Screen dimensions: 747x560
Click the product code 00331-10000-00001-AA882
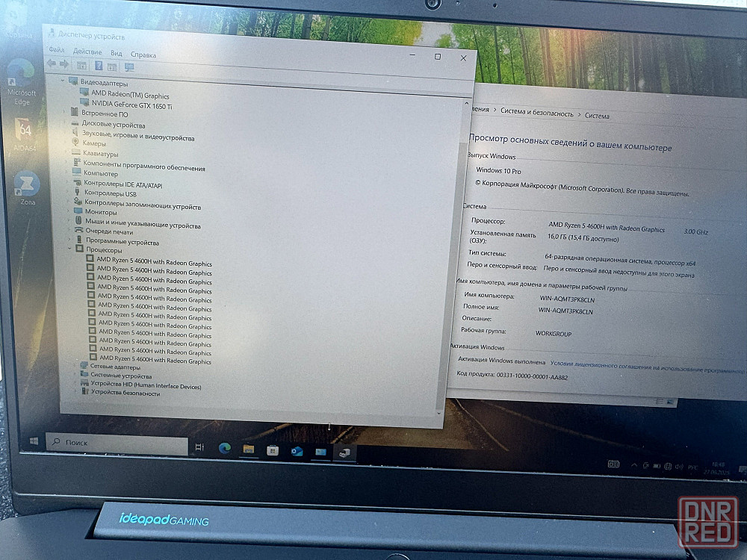tap(532, 376)
